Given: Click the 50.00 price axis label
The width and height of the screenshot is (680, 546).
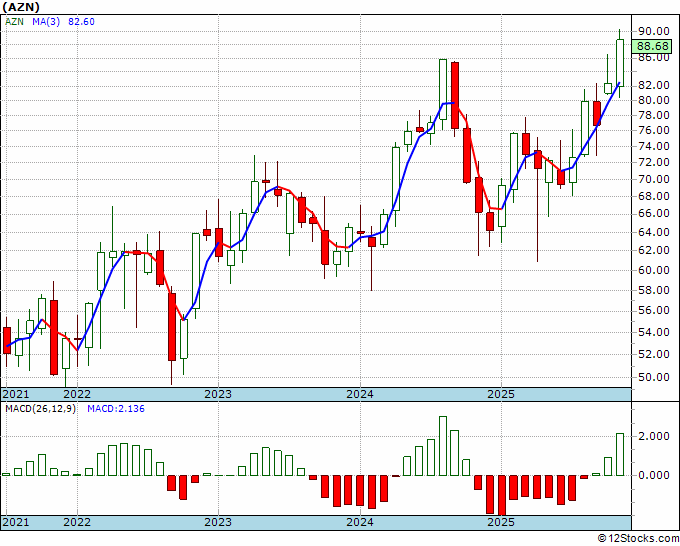Looking at the screenshot, I should click(653, 377).
